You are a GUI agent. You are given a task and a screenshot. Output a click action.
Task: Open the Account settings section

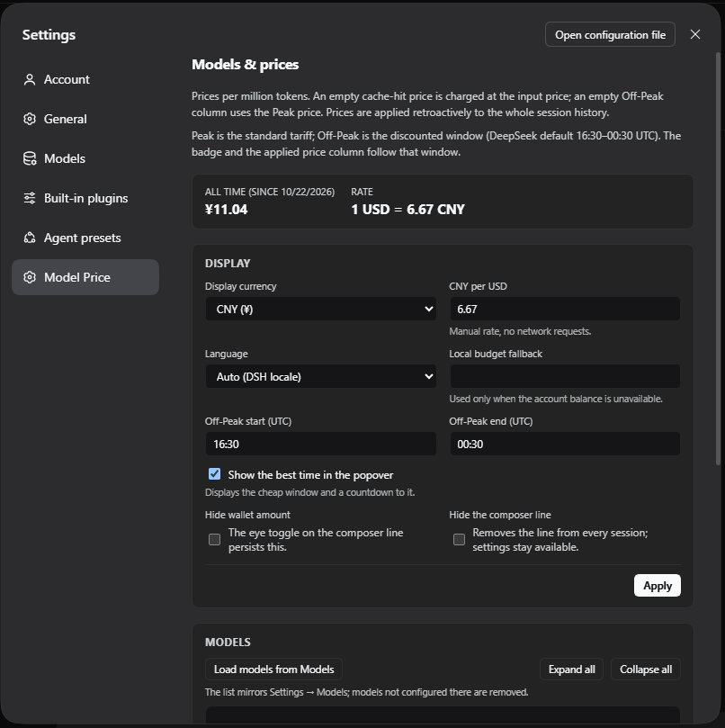85,79
